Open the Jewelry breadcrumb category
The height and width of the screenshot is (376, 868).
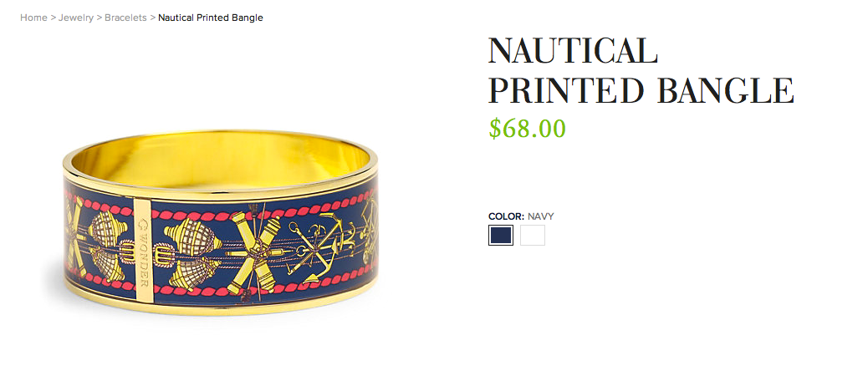(x=76, y=18)
